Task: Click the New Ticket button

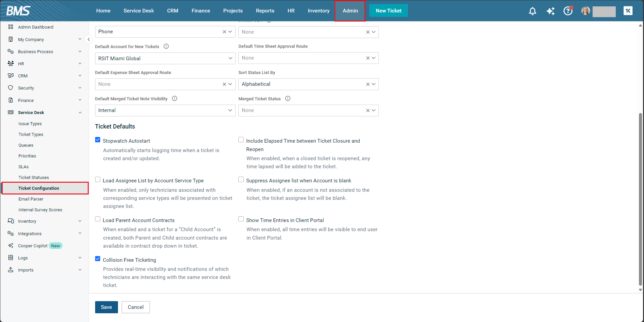Action: pyautogui.click(x=388, y=11)
